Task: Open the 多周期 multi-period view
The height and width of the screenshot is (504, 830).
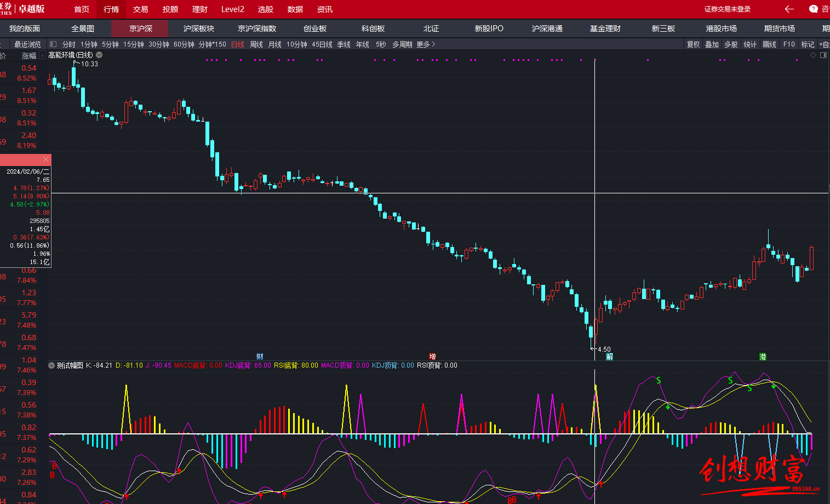Action: pos(402,44)
